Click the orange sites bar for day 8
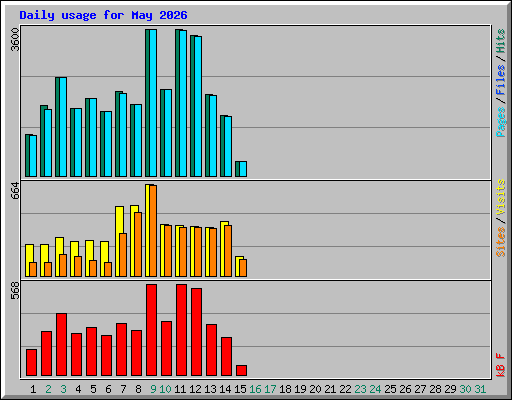 click(x=138, y=244)
